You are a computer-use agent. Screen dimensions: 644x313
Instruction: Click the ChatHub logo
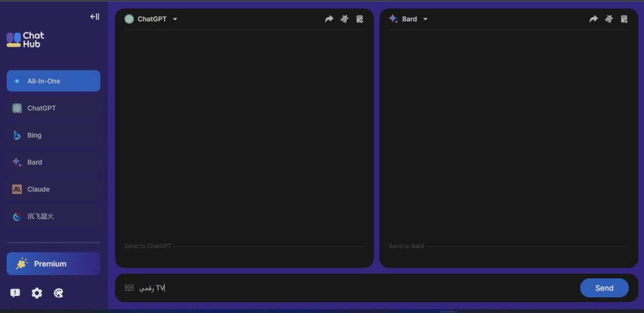click(25, 40)
